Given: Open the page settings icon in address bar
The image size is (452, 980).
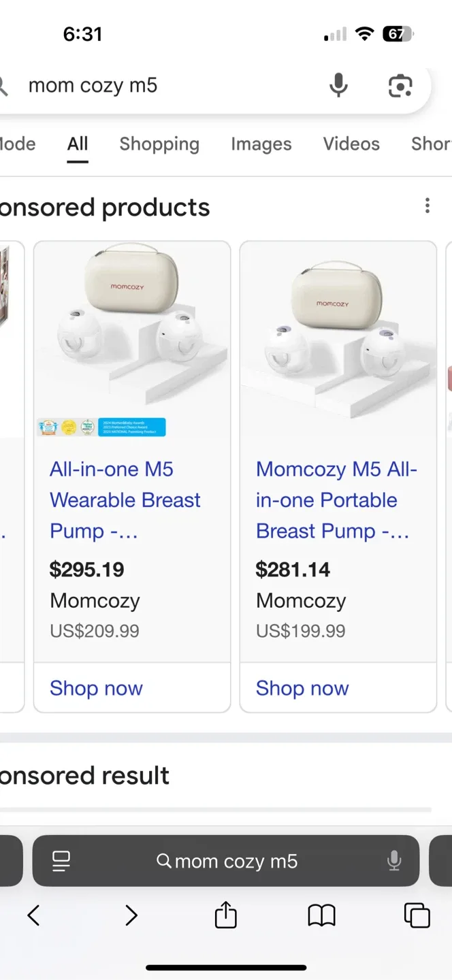Looking at the screenshot, I should pos(61,860).
